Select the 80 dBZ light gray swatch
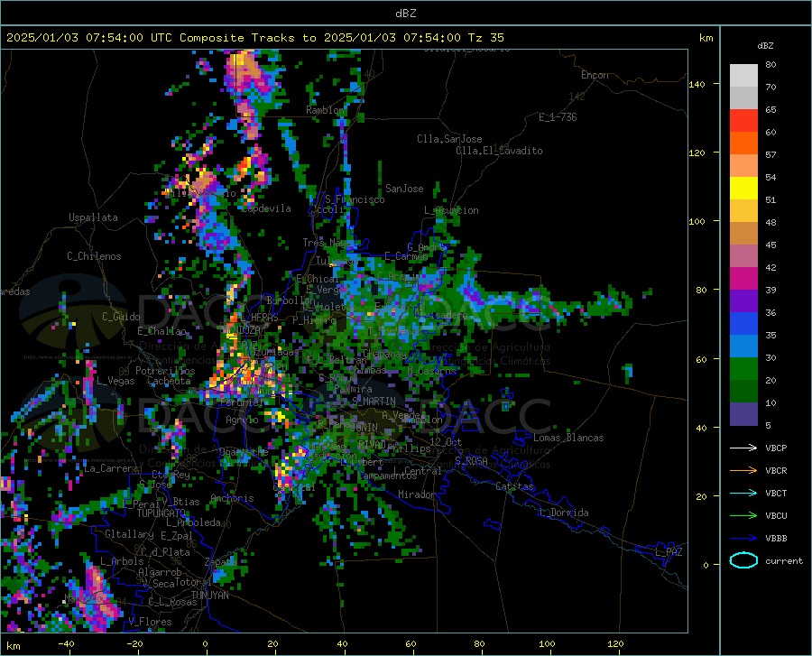 743,76
